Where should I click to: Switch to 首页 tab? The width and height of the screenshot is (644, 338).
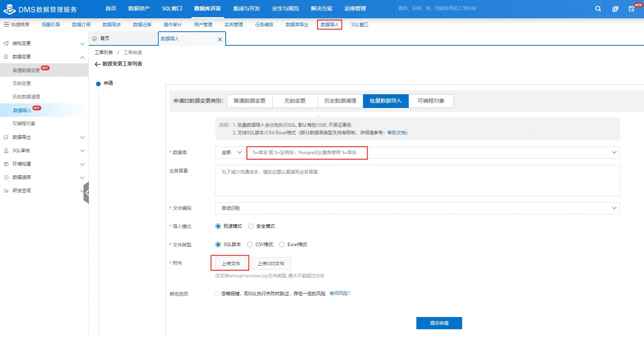(123, 39)
